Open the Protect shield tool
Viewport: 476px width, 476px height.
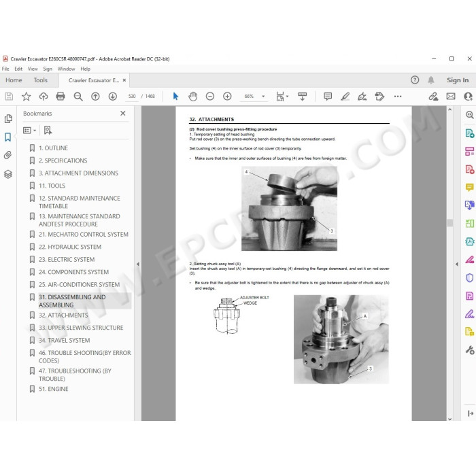[469, 277]
